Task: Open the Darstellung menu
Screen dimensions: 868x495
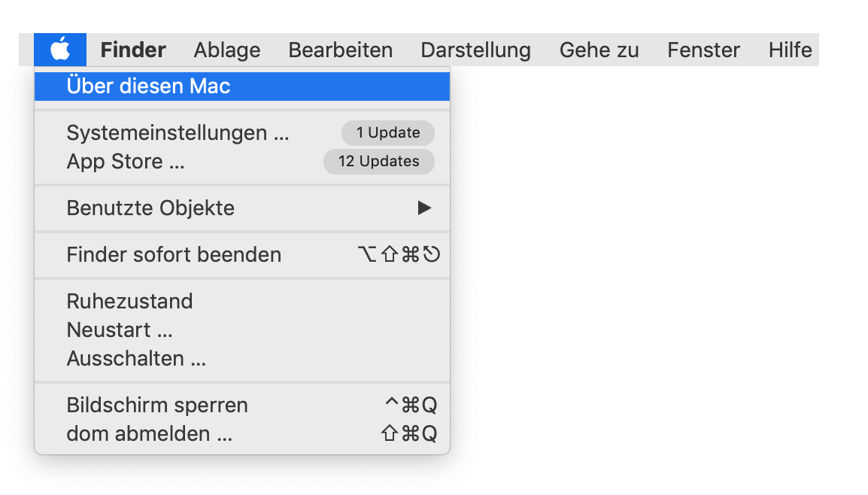Action: (x=475, y=50)
